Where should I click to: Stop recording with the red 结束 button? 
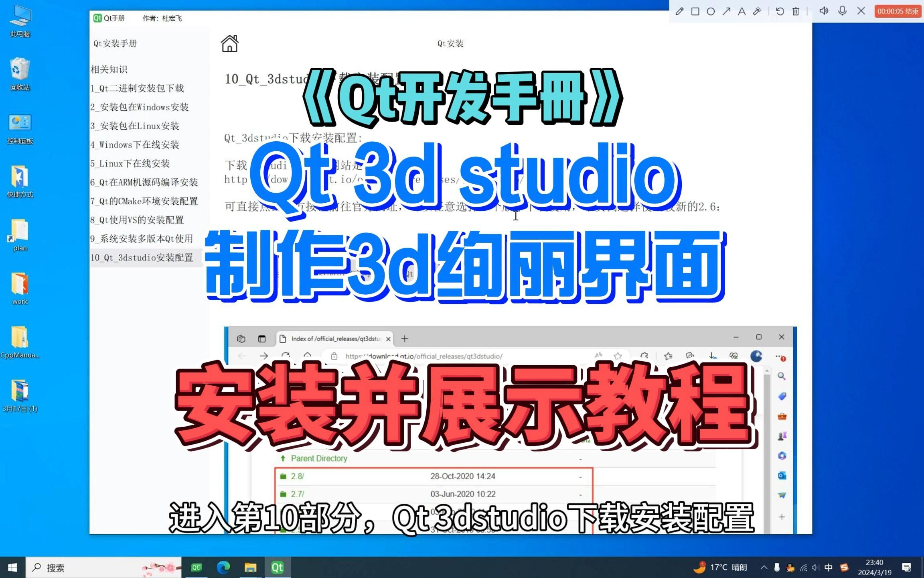coord(898,11)
